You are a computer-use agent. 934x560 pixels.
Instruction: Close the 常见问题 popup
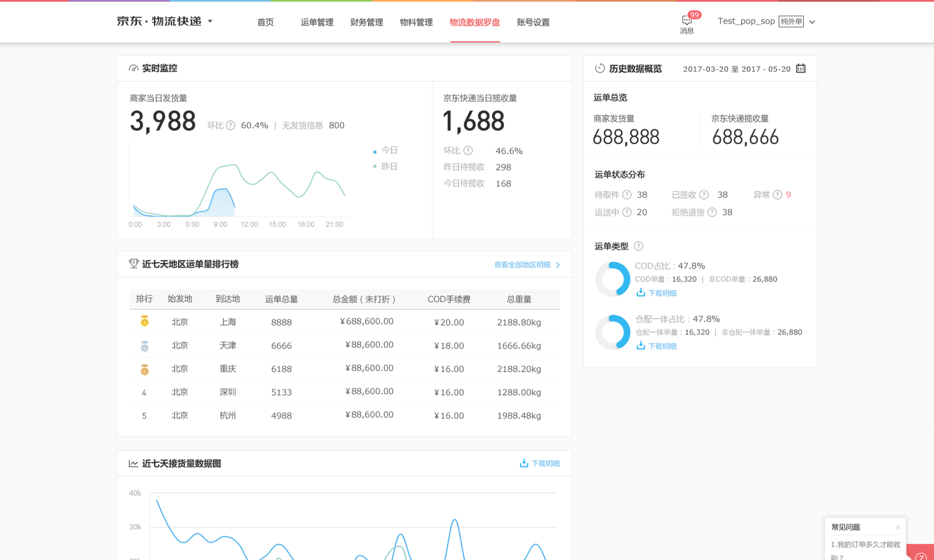[x=898, y=527]
